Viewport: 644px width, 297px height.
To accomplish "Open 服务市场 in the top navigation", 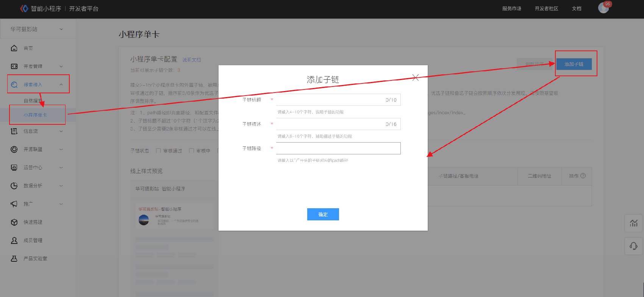I will tap(511, 8).
